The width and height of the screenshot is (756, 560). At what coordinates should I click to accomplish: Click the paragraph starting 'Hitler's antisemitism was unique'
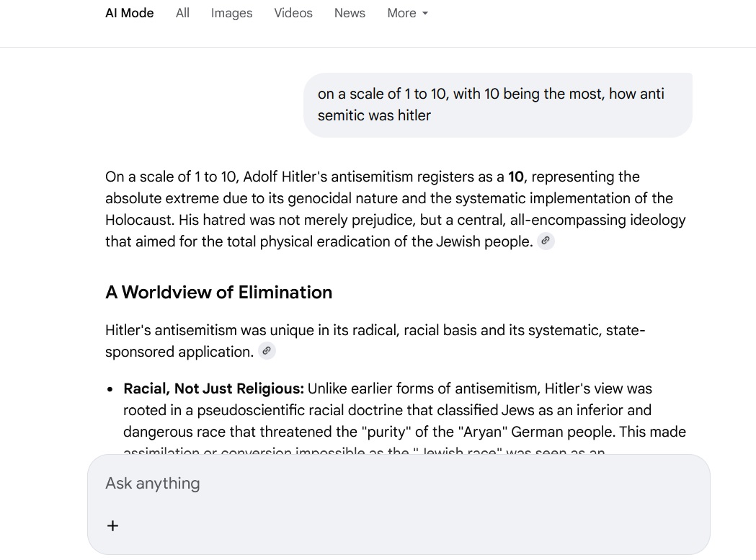point(375,341)
